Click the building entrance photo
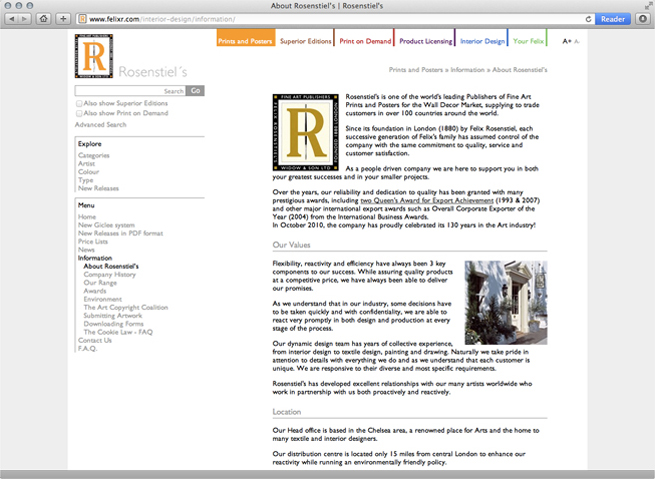655x479 pixels. click(506, 303)
